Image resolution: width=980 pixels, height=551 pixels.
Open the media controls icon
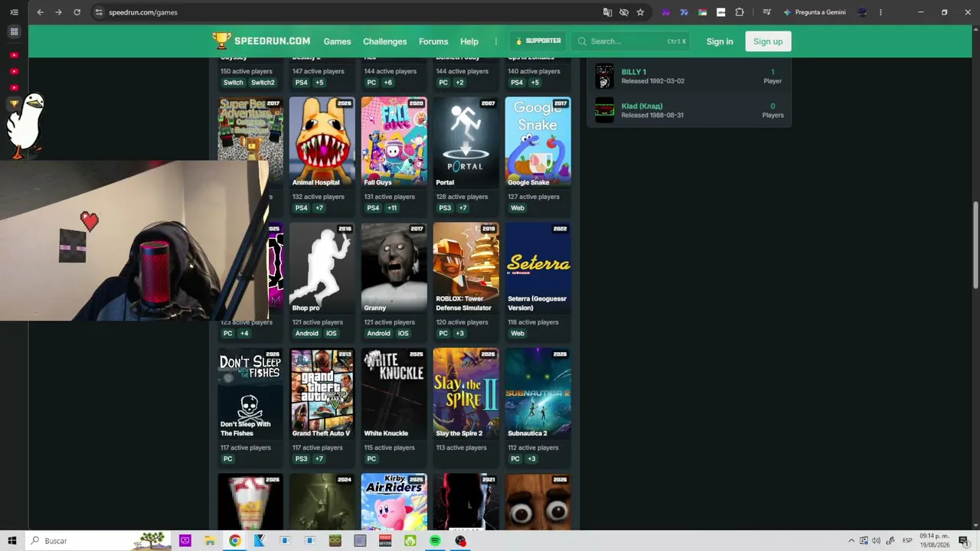[766, 12]
